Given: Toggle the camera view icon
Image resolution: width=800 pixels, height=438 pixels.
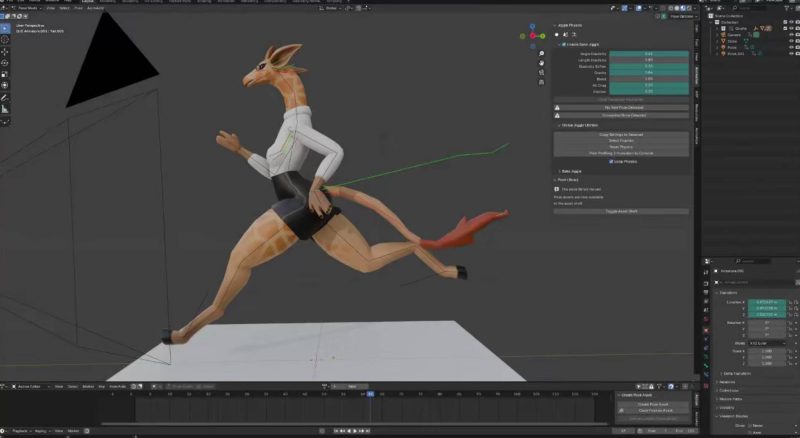Looking at the screenshot, I should coord(541,72).
